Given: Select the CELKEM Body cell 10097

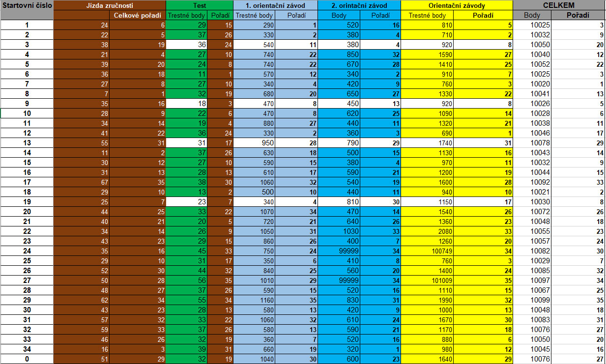Looking at the screenshot, I should click(532, 280).
